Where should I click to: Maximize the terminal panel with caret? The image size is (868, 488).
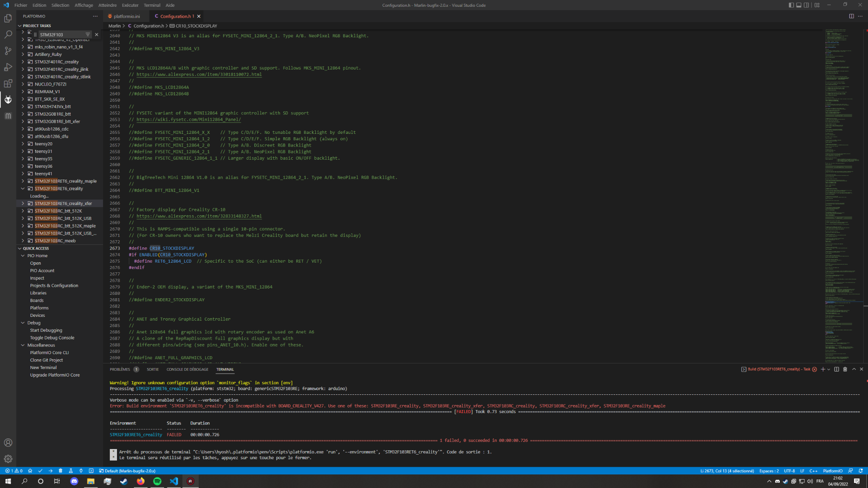[x=854, y=369]
